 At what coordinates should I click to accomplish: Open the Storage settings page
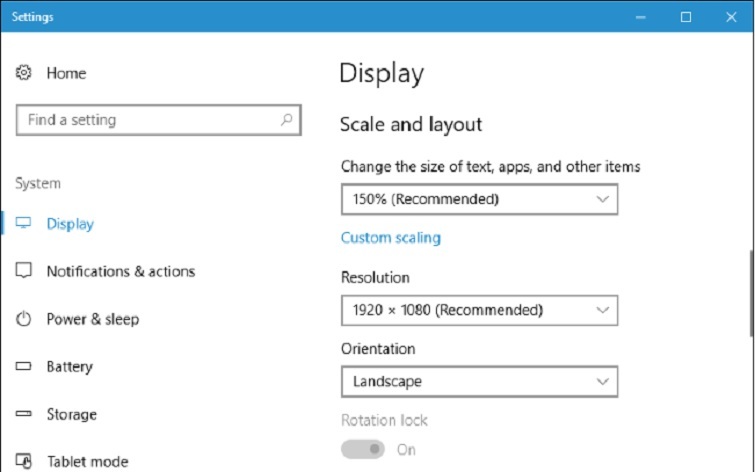(x=71, y=414)
